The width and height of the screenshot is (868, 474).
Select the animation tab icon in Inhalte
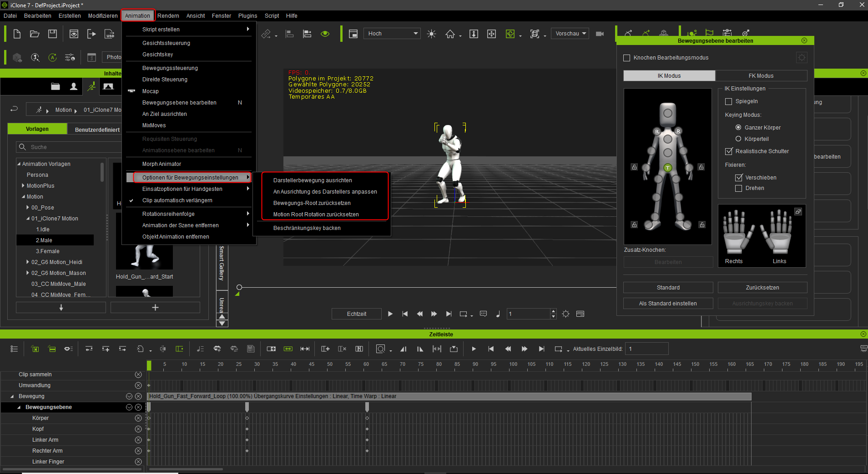tap(91, 86)
